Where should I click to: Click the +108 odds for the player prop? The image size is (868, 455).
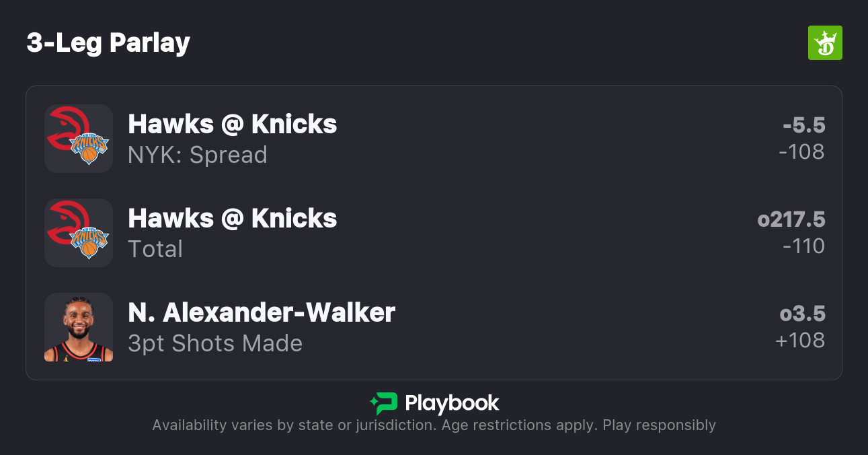tap(800, 341)
